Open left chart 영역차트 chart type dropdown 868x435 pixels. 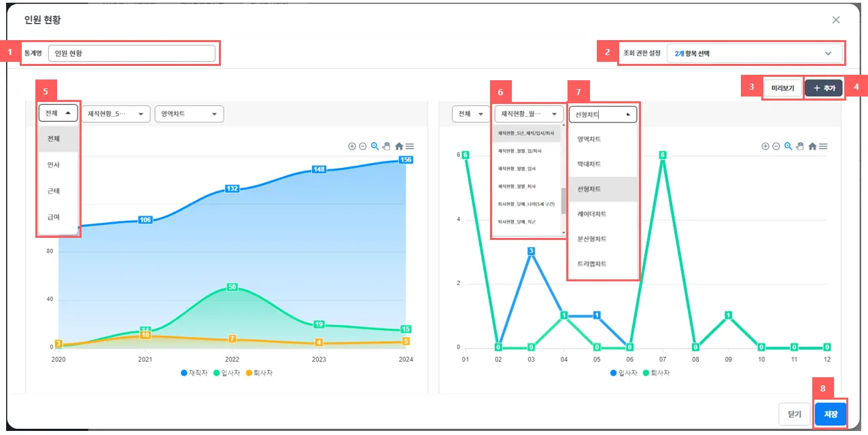pyautogui.click(x=189, y=114)
